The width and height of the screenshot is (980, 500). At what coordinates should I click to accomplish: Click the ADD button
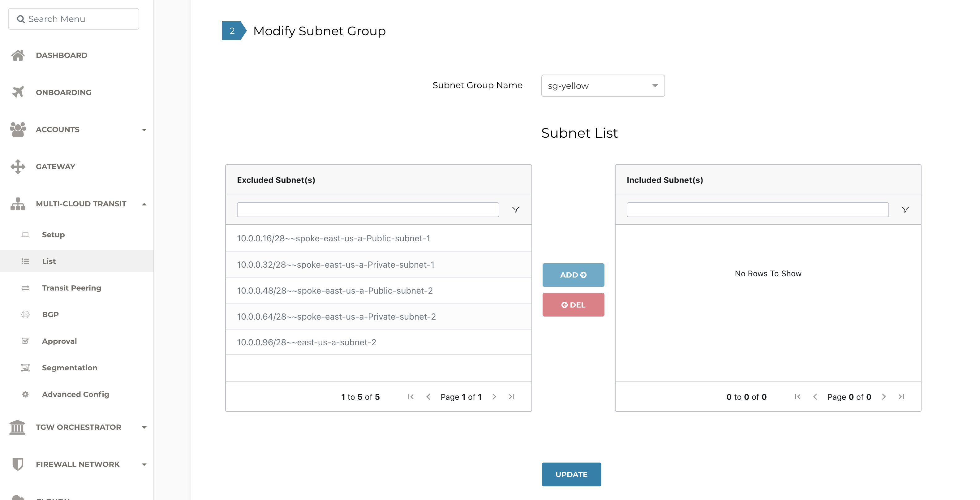573,274
